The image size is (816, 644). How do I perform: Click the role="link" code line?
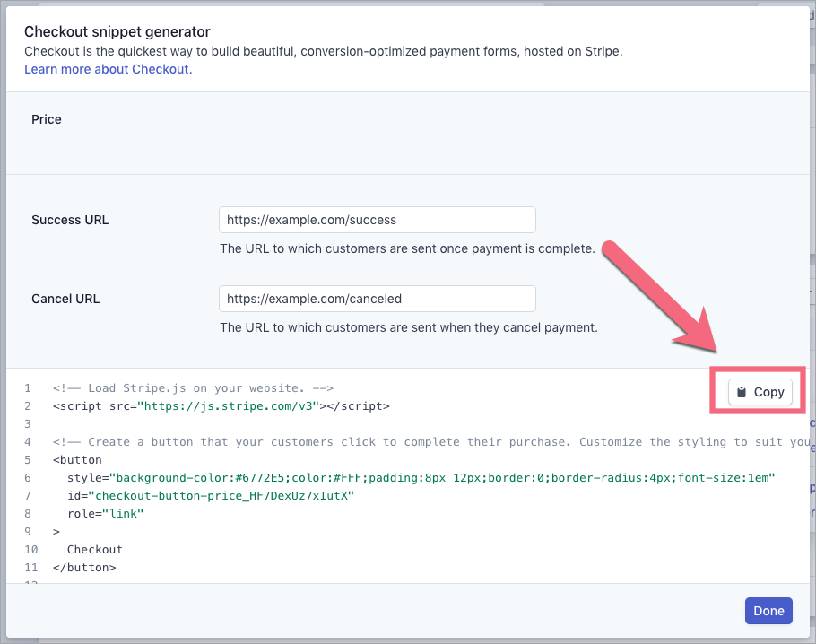(105, 513)
